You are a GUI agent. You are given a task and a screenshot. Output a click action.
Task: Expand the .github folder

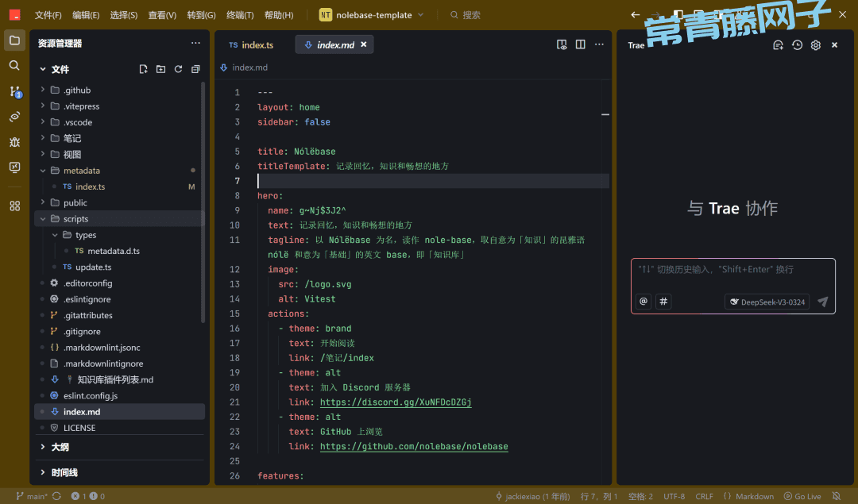43,90
